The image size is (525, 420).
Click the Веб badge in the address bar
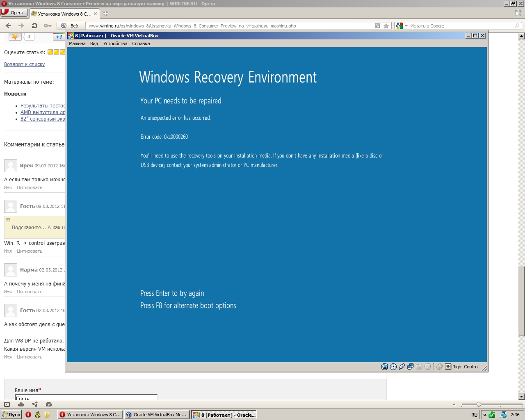click(x=70, y=26)
